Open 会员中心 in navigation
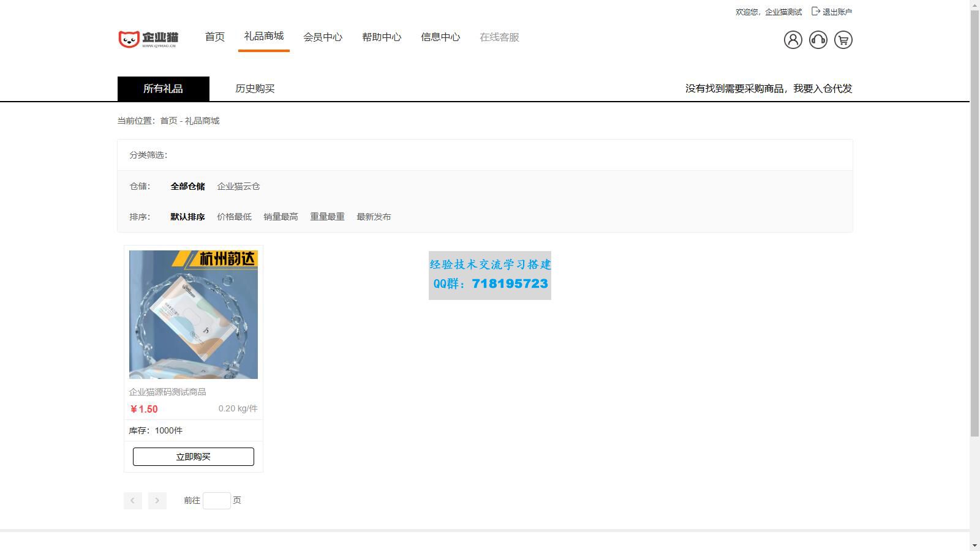The image size is (980, 551). click(x=322, y=37)
